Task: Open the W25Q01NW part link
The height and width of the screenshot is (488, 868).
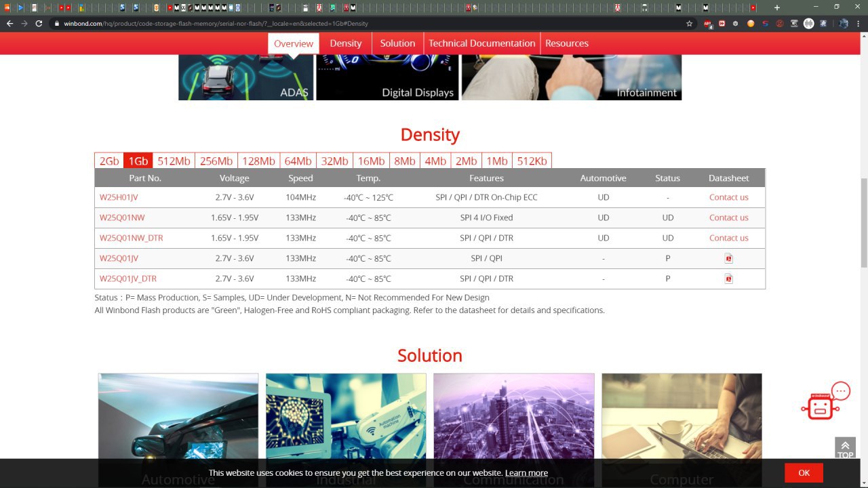Action: pos(122,218)
